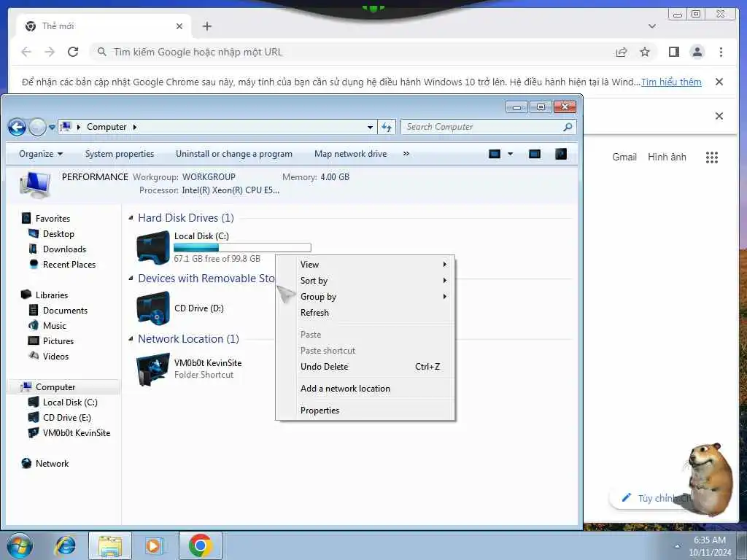Select Libraries in the navigation pane
The height and width of the screenshot is (560, 747).
(x=52, y=295)
